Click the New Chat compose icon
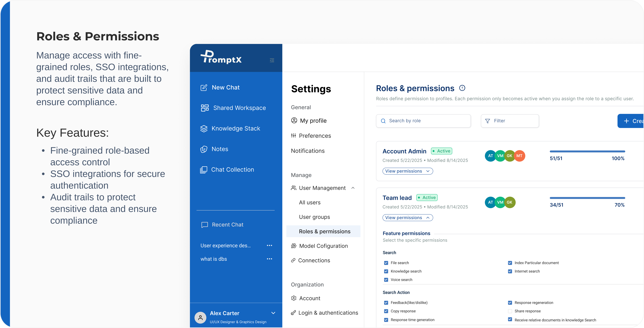Image resolution: width=644 pixels, height=328 pixels. coord(204,88)
